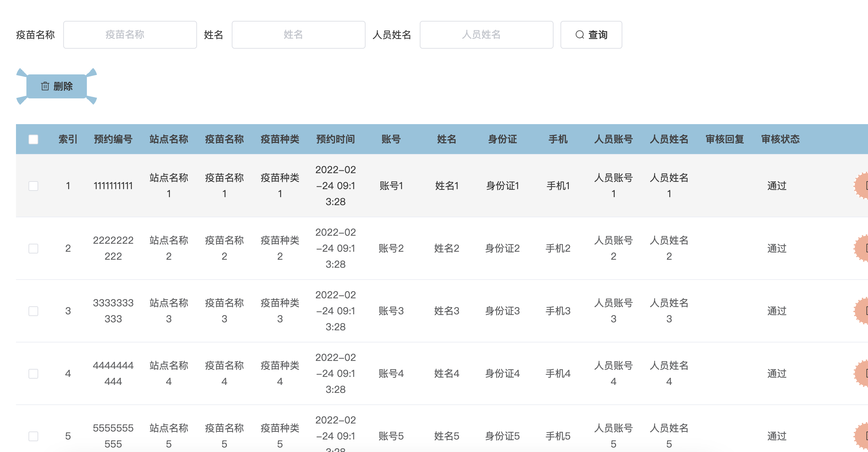Select the row 3 checkbox
The height and width of the screenshot is (452, 868).
coord(33,311)
